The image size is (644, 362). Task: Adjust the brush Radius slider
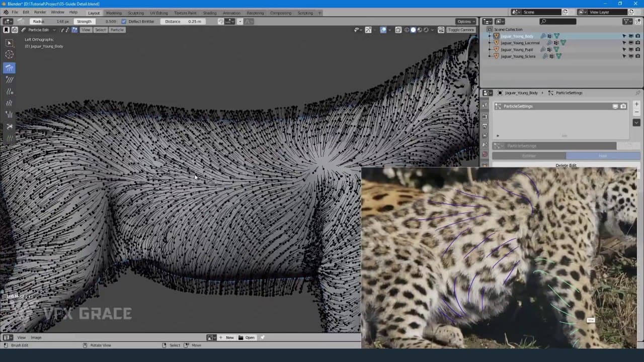(x=50, y=22)
